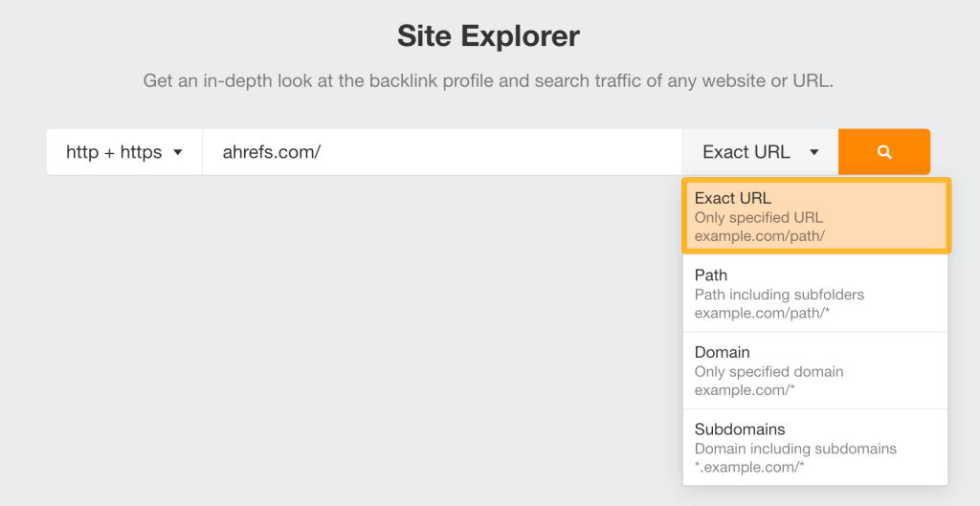Viewport: 980px width, 506px height.
Task: Select the Path mode option
Action: [815, 294]
